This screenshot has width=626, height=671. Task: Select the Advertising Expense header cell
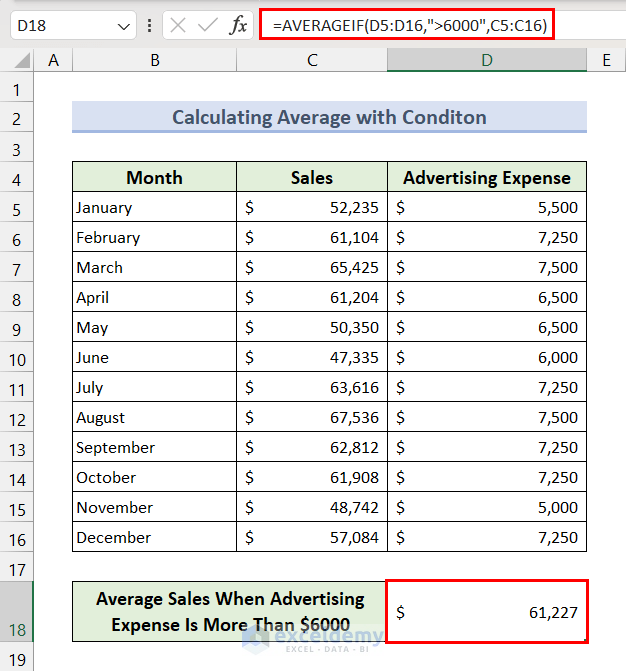(486, 178)
